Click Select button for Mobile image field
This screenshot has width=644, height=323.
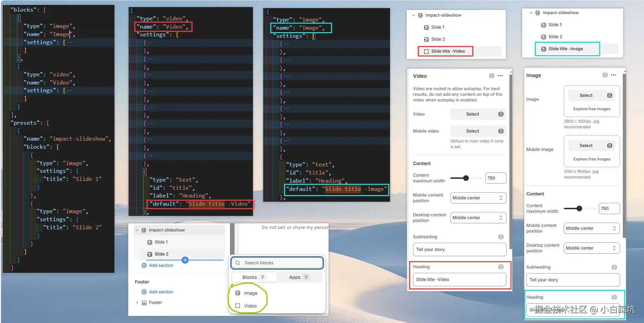pos(586,146)
